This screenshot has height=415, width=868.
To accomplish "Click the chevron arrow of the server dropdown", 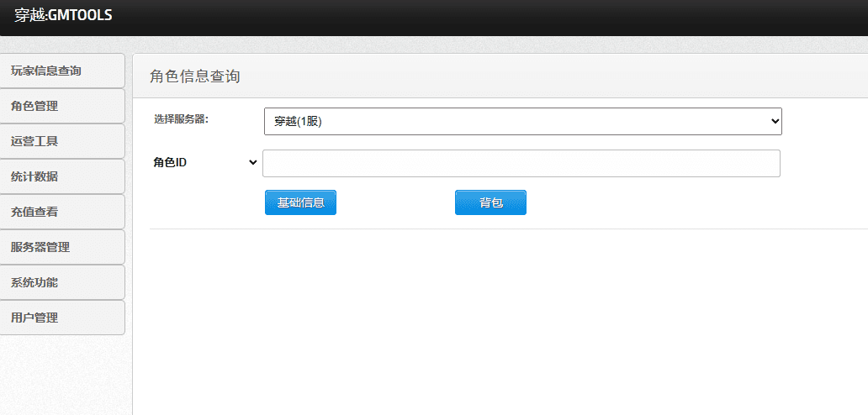I will [775, 121].
